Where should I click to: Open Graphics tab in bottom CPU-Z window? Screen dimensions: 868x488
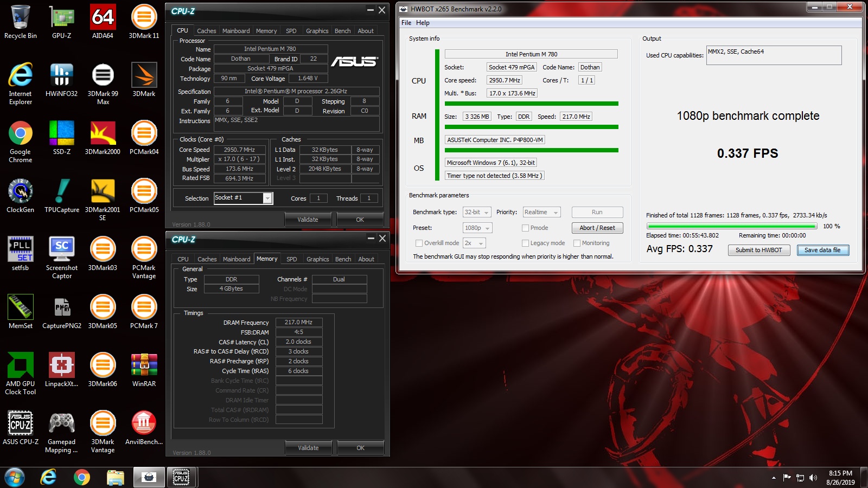[317, 259]
